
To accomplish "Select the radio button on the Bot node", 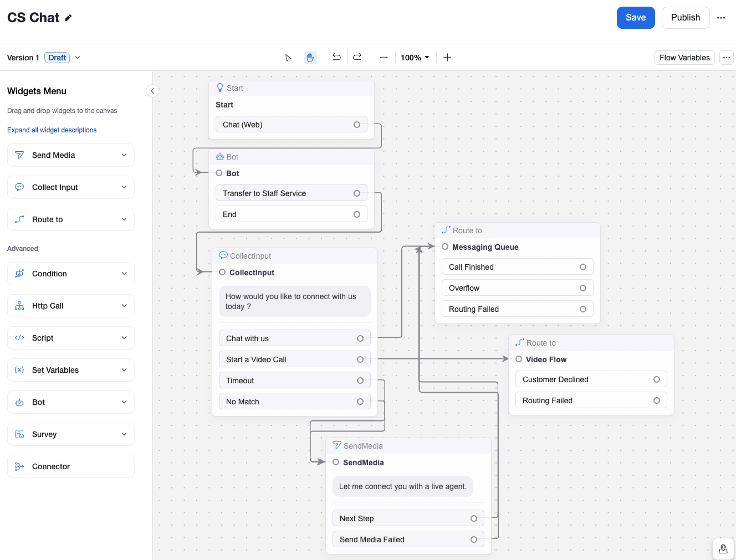I will pos(218,173).
